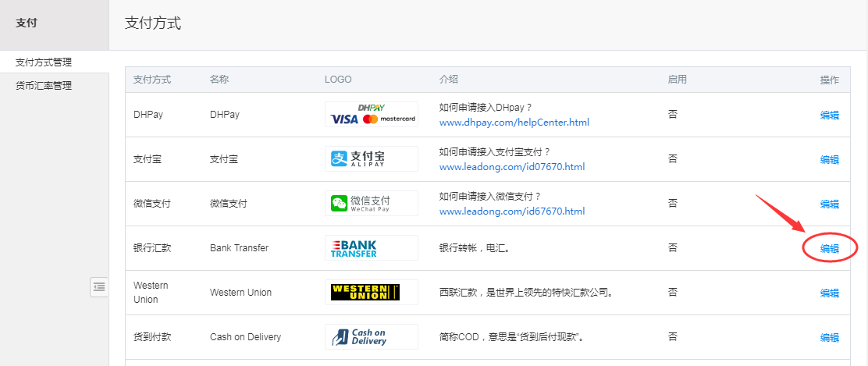
Task: Click the Alipay logo image
Action: coord(372,159)
